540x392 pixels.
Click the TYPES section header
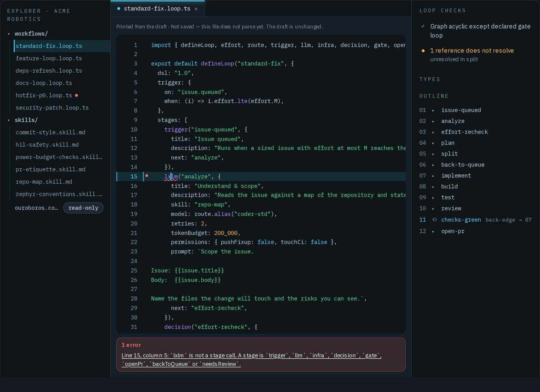coord(430,79)
